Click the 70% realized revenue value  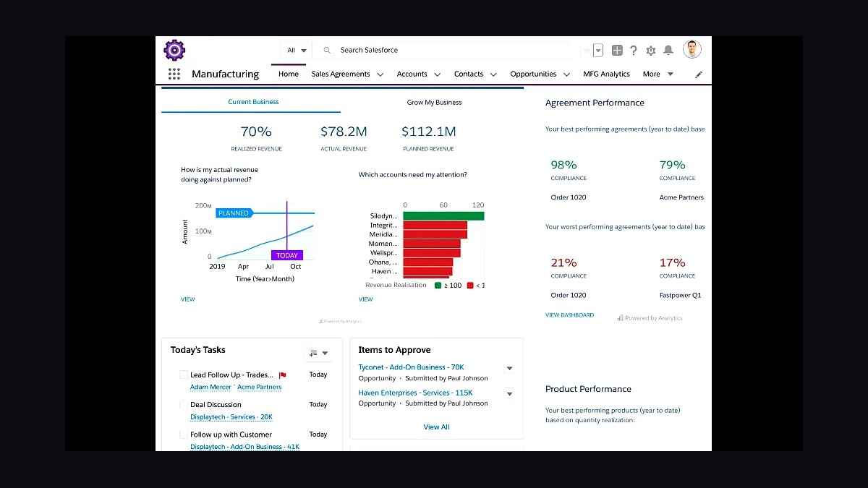point(256,132)
